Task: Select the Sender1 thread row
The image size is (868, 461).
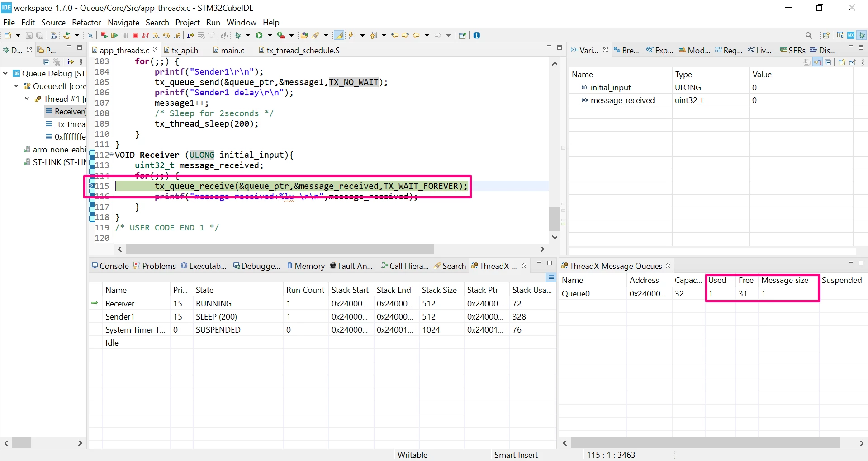Action: pyautogui.click(x=322, y=316)
